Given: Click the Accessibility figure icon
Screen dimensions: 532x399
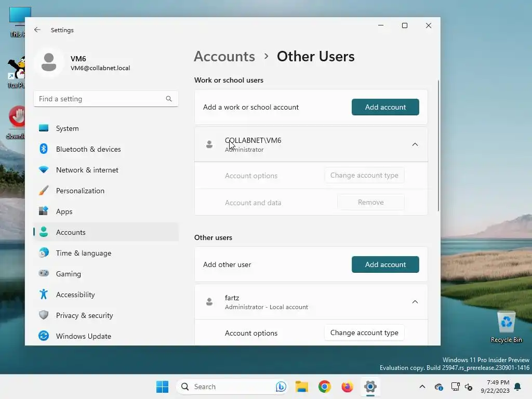Looking at the screenshot, I should pos(44,294).
